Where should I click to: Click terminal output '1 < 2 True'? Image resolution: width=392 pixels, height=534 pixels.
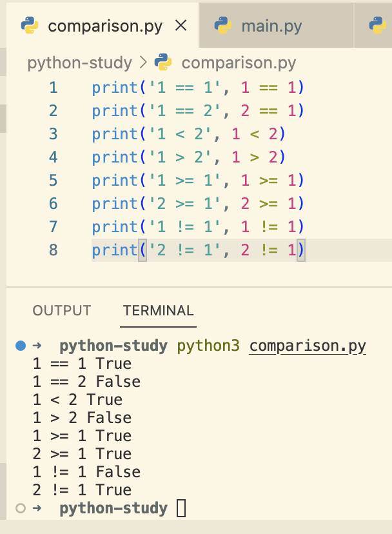click(77, 400)
